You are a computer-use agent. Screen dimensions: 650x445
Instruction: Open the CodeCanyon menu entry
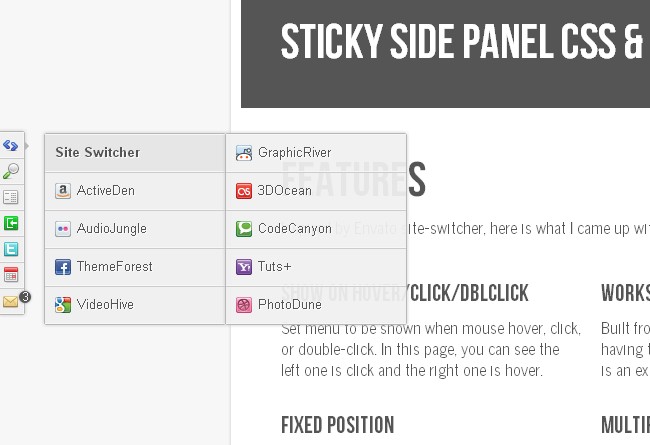pyautogui.click(x=294, y=229)
